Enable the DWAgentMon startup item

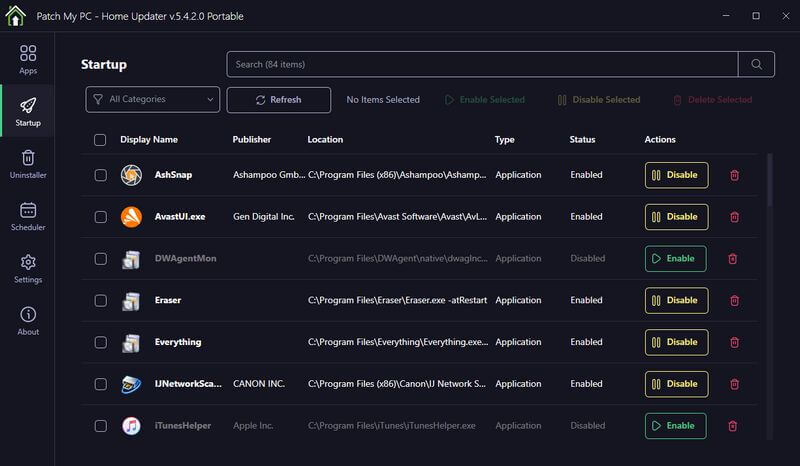point(675,259)
